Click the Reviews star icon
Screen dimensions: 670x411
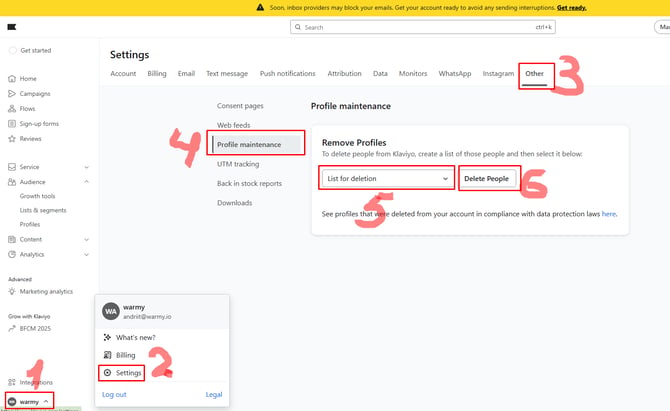[x=12, y=138]
